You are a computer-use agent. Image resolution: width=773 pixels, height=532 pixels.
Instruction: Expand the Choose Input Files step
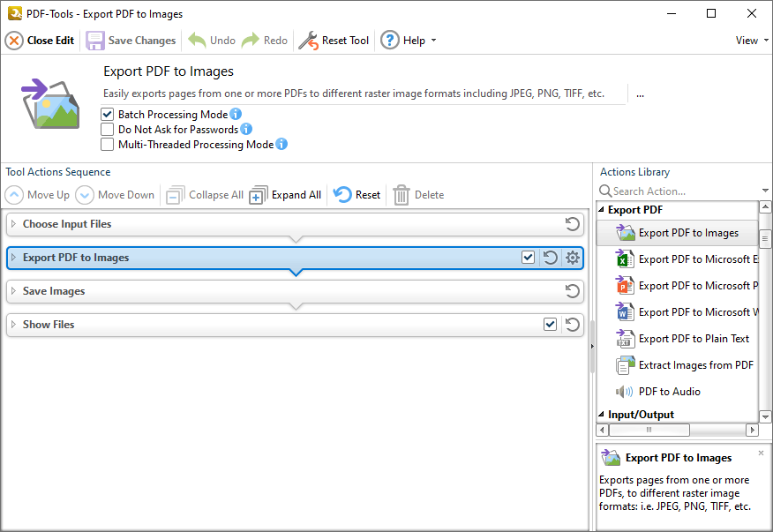pos(14,224)
